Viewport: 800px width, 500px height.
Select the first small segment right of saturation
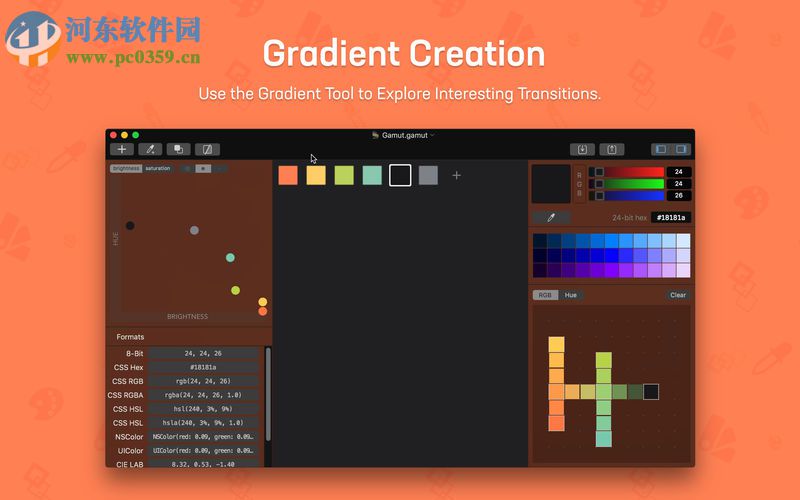click(x=187, y=168)
